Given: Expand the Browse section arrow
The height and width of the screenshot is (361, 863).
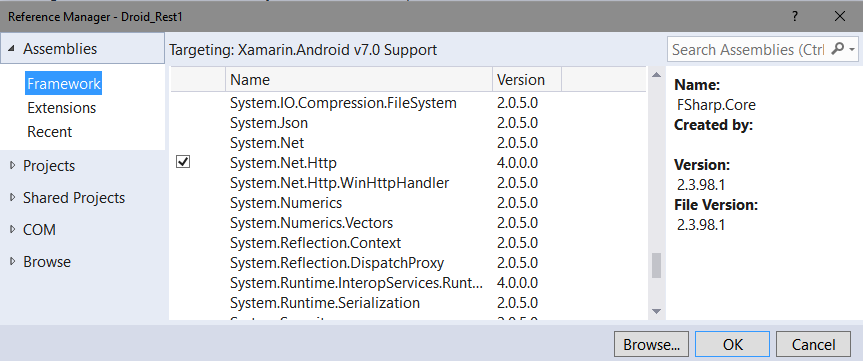Looking at the screenshot, I should click(13, 261).
